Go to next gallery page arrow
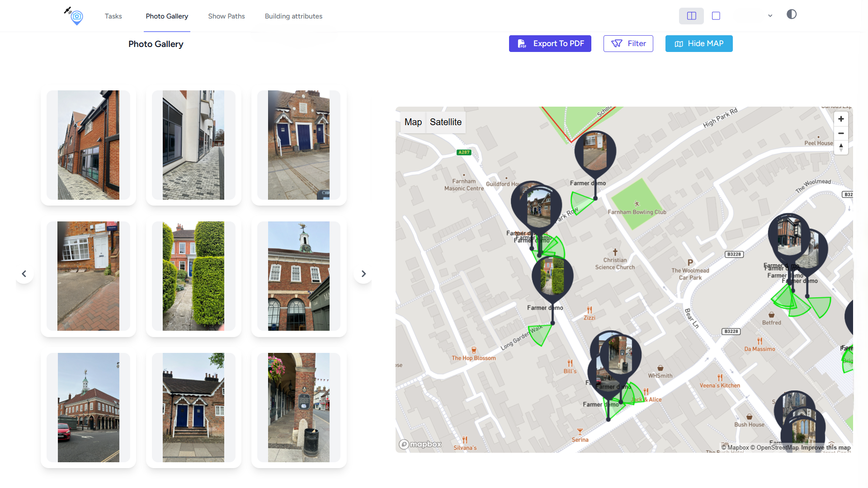This screenshot has width=868, height=488. tap(363, 274)
